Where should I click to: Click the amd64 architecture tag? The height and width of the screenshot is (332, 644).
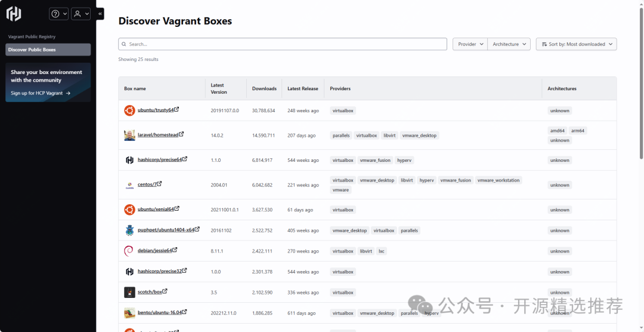pyautogui.click(x=558, y=131)
